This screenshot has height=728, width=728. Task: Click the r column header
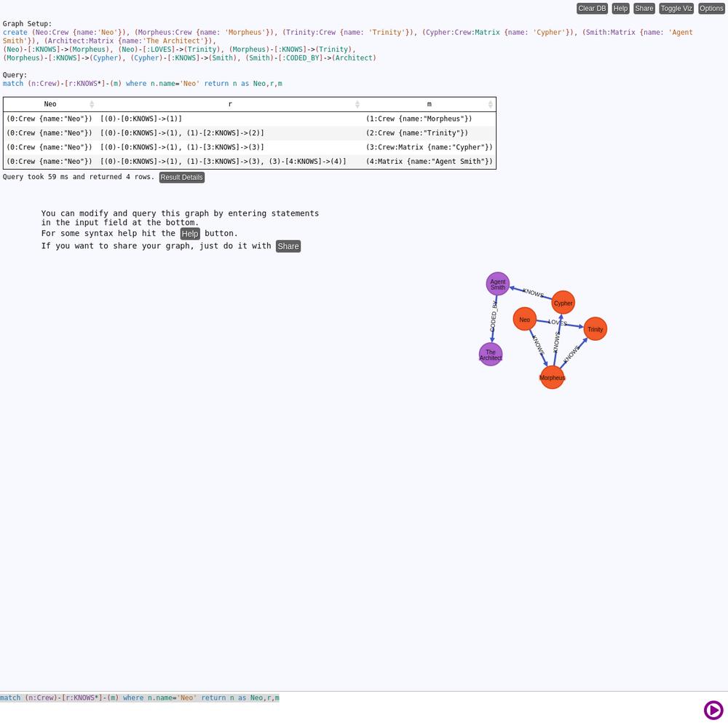tap(230, 104)
